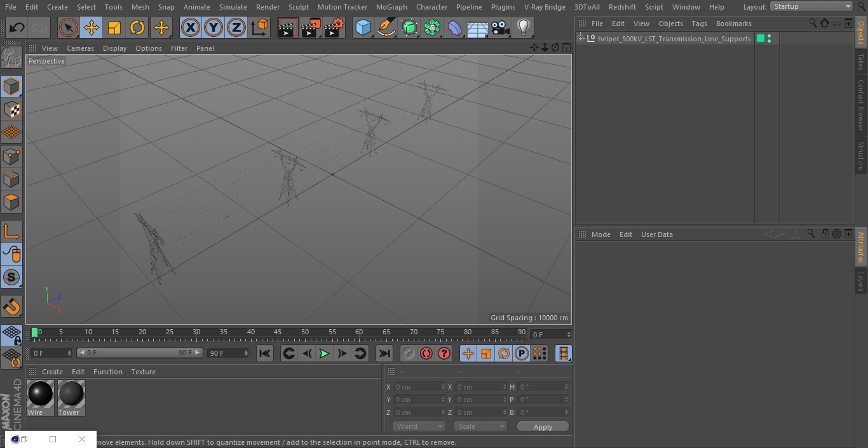
Task: Open the viewport Cameras menu
Action: (x=80, y=48)
